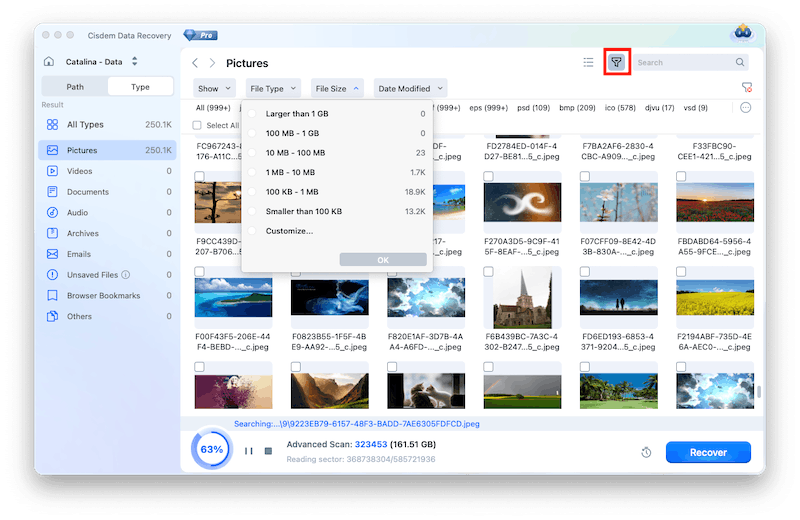Select Browser Bookmarks category
800x520 pixels.
pyautogui.click(x=107, y=295)
